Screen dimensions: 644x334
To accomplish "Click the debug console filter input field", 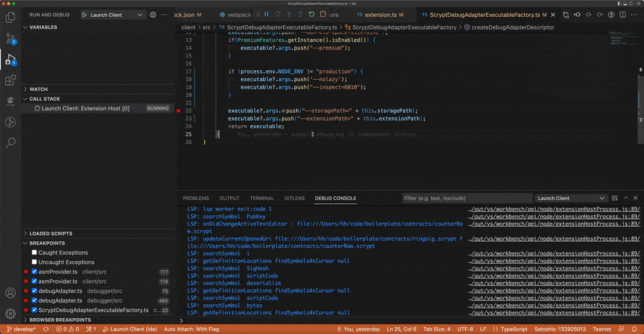I will coord(466,198).
